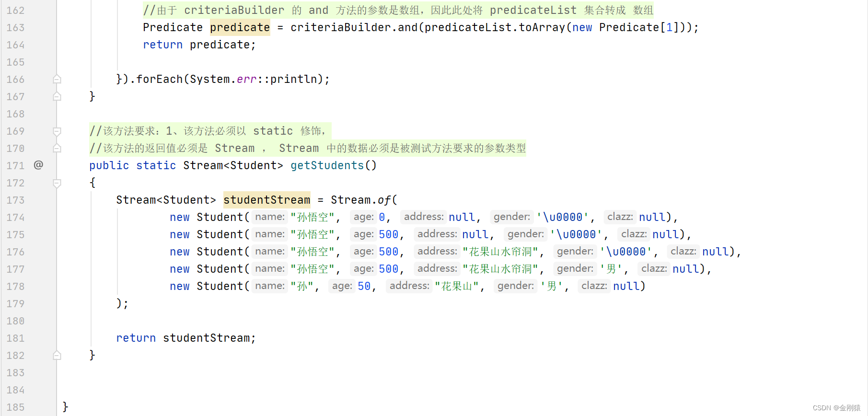The height and width of the screenshot is (416, 868).
Task: Collapse the fold marker at line 166
Action: [x=57, y=79]
